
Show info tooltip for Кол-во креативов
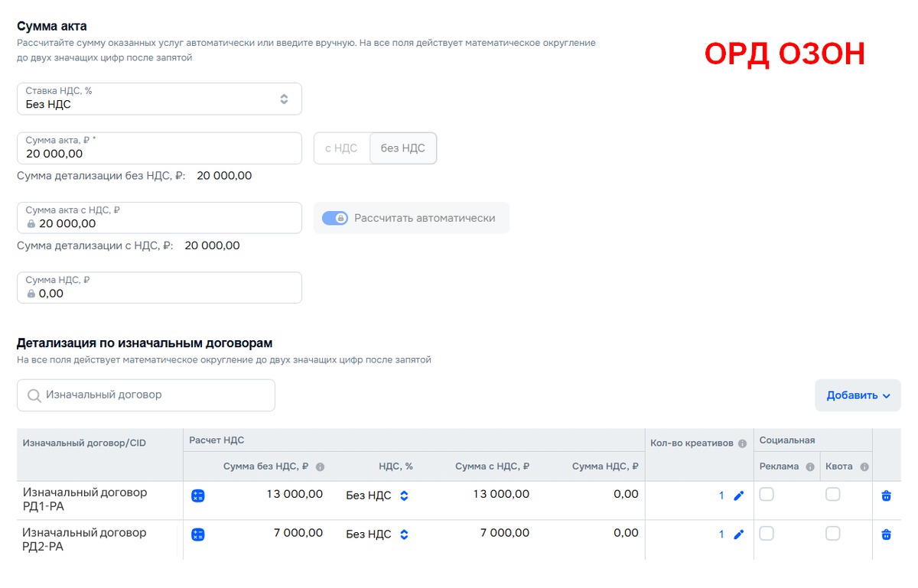point(742,443)
